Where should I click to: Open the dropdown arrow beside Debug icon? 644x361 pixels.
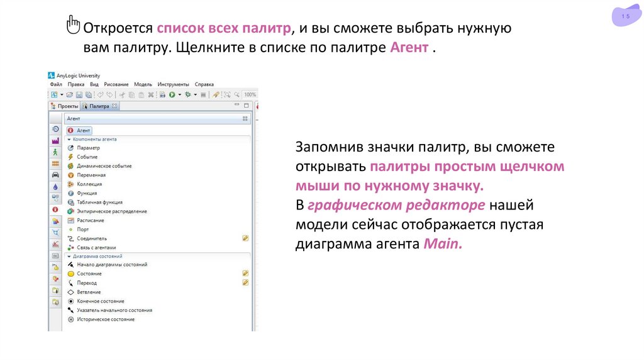(195, 94)
